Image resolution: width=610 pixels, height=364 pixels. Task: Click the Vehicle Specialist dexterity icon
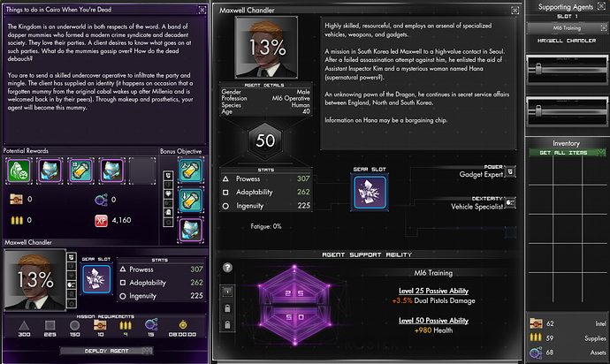click(510, 202)
